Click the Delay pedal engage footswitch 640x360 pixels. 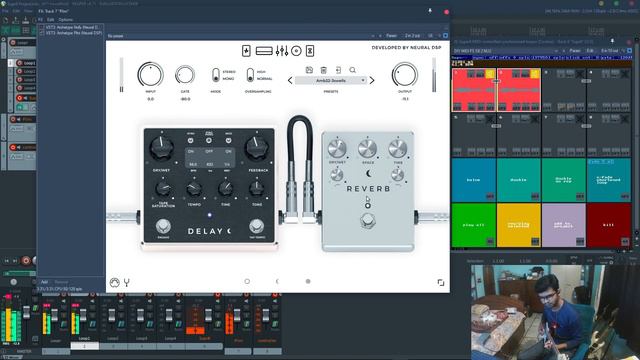(x=163, y=226)
